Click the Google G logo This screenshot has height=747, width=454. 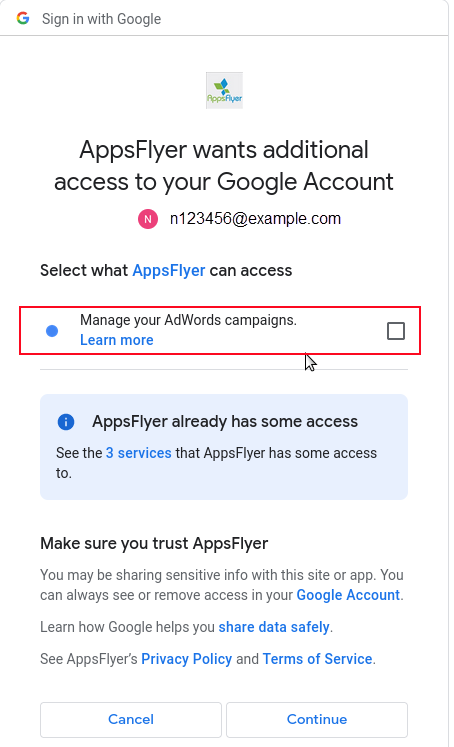[x=23, y=19]
